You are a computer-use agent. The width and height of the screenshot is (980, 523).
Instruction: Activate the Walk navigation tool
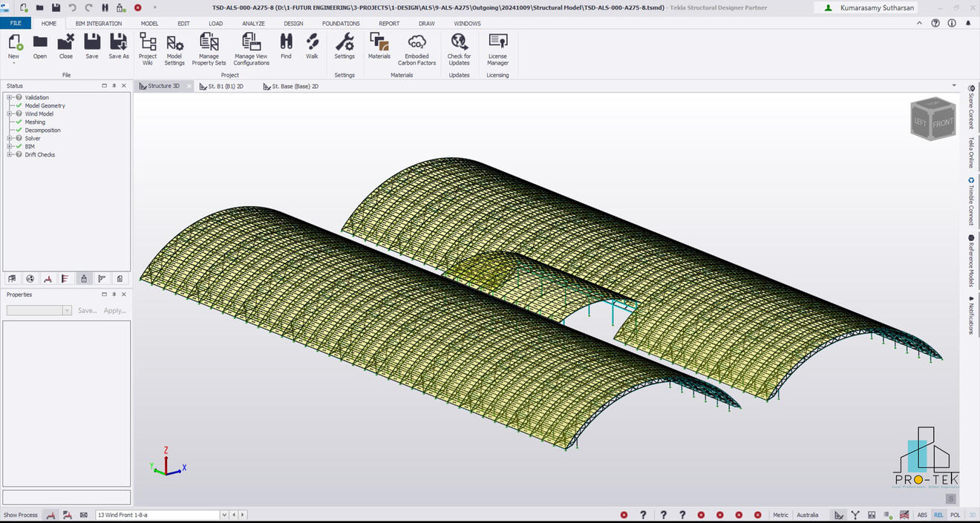pos(312,48)
